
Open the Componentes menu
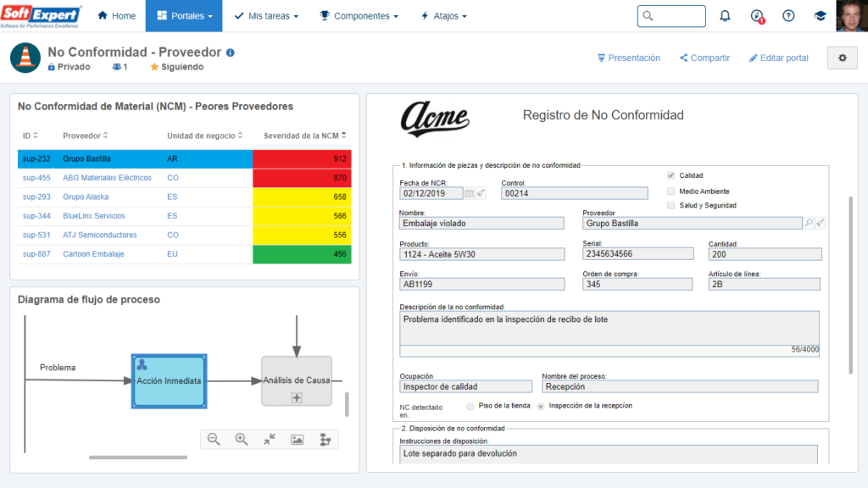pyautogui.click(x=359, y=16)
